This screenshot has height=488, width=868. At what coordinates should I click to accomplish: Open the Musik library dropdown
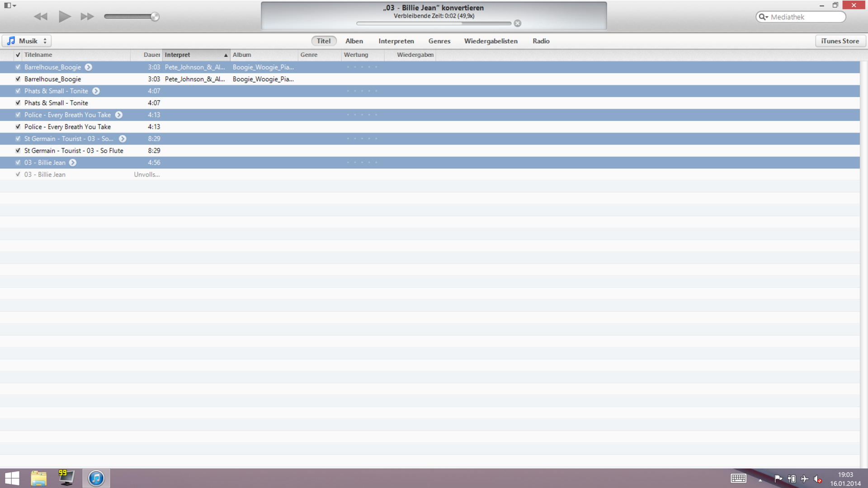pos(27,41)
